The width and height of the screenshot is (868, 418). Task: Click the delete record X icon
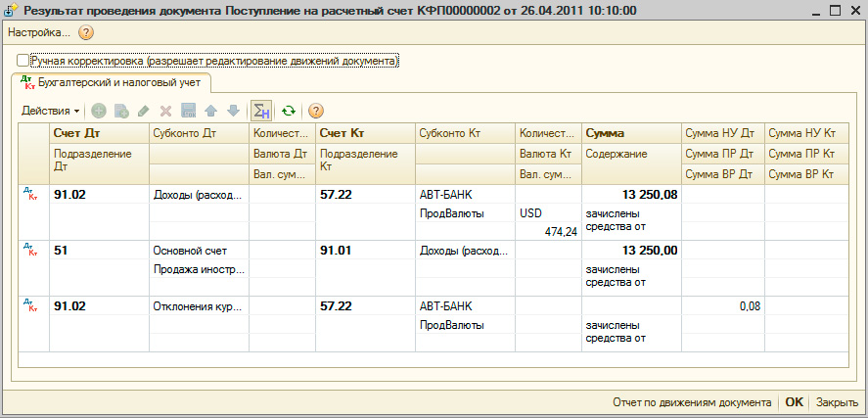(x=166, y=111)
